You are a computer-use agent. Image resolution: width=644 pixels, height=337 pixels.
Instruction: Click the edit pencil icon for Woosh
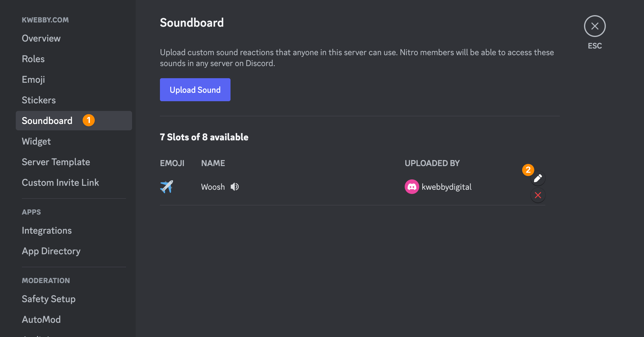(538, 179)
